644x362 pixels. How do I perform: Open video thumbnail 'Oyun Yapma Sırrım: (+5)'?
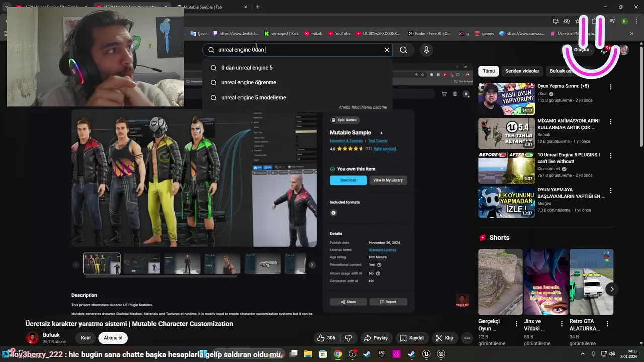coord(506,99)
